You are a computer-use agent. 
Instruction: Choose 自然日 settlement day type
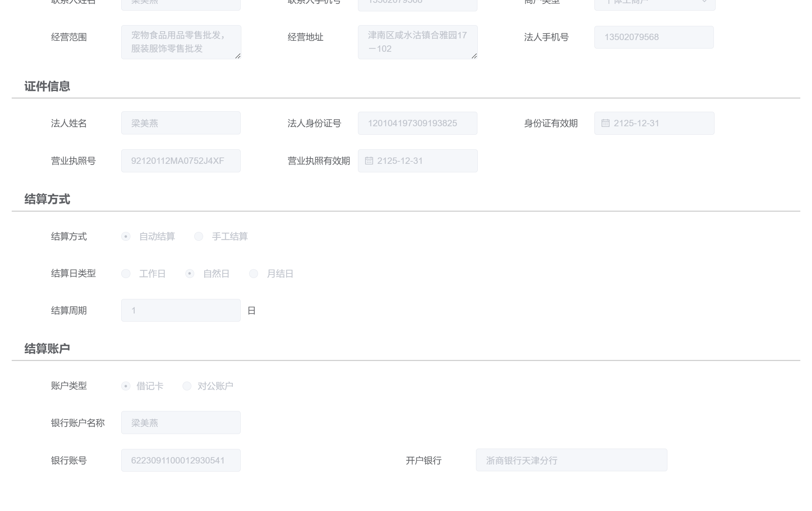pyautogui.click(x=190, y=274)
